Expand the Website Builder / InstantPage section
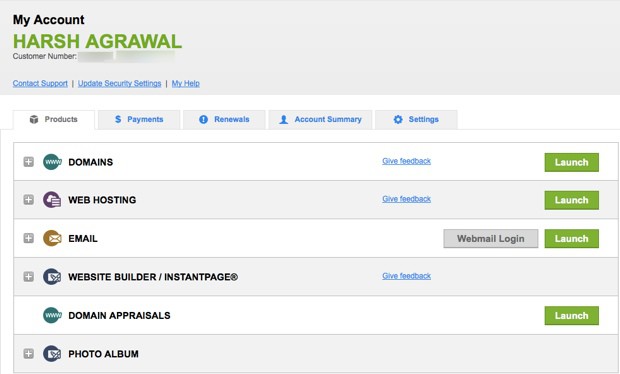620x374 pixels. click(28, 276)
